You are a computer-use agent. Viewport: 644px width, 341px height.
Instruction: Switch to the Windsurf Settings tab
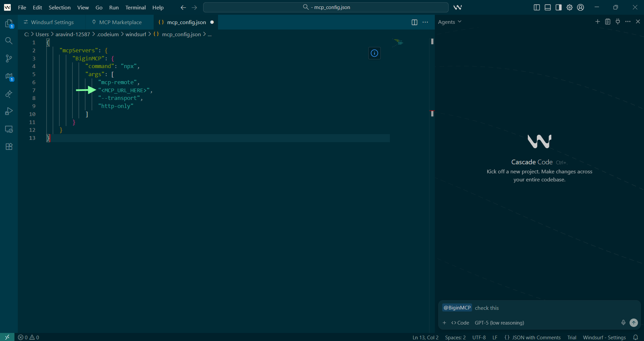point(52,22)
